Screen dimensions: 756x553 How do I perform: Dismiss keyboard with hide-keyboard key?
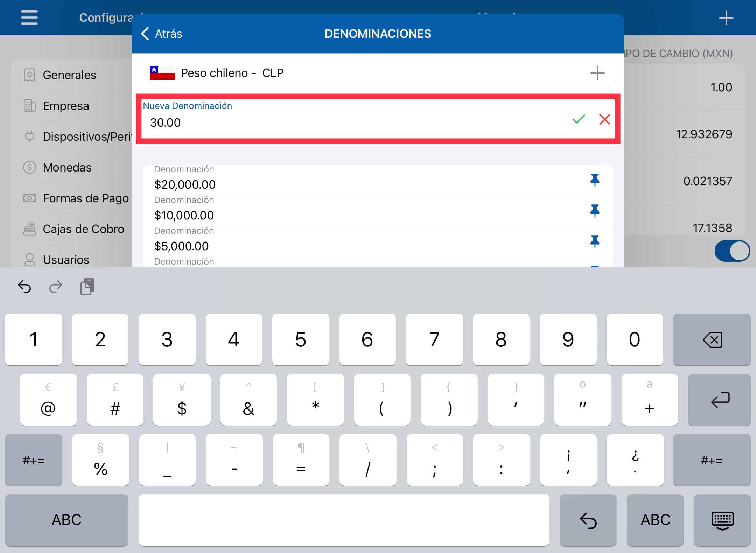pyautogui.click(x=722, y=520)
